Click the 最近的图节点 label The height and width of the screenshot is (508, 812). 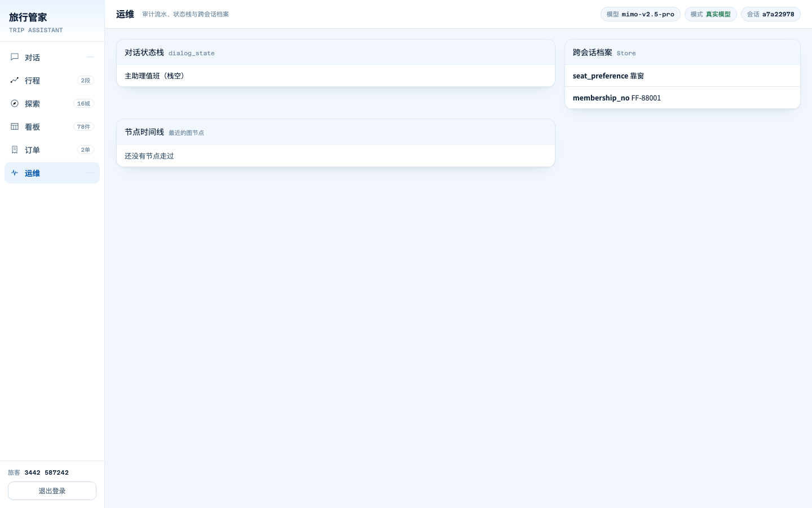click(187, 133)
